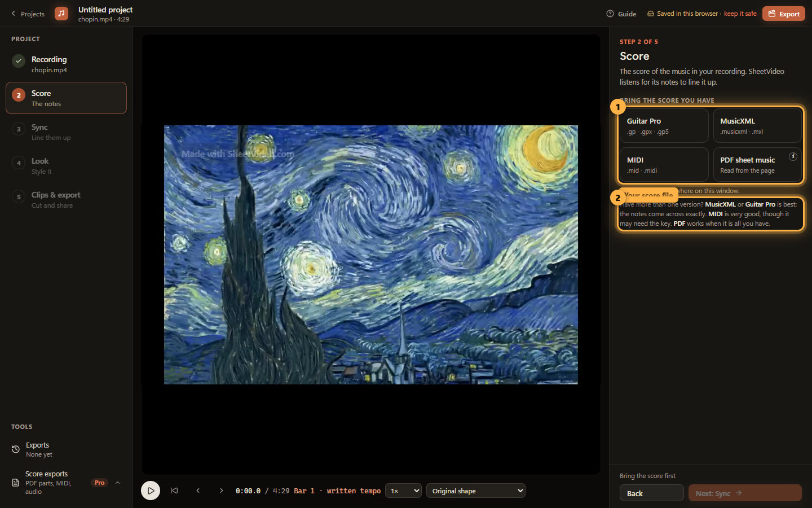Step to the next bar
This screenshot has height=508, width=812.
pos(222,491)
